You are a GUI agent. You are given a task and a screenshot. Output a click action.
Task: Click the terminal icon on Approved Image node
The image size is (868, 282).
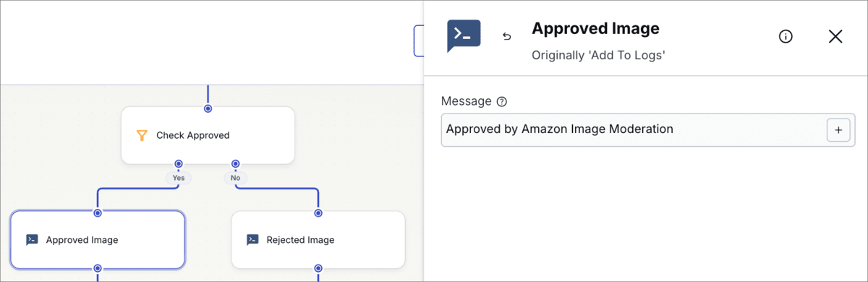[x=32, y=240]
